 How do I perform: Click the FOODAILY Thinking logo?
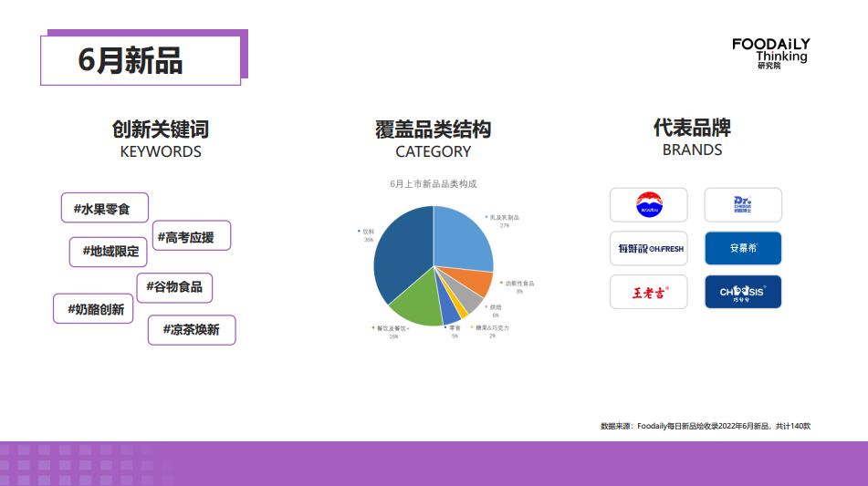[x=771, y=53]
